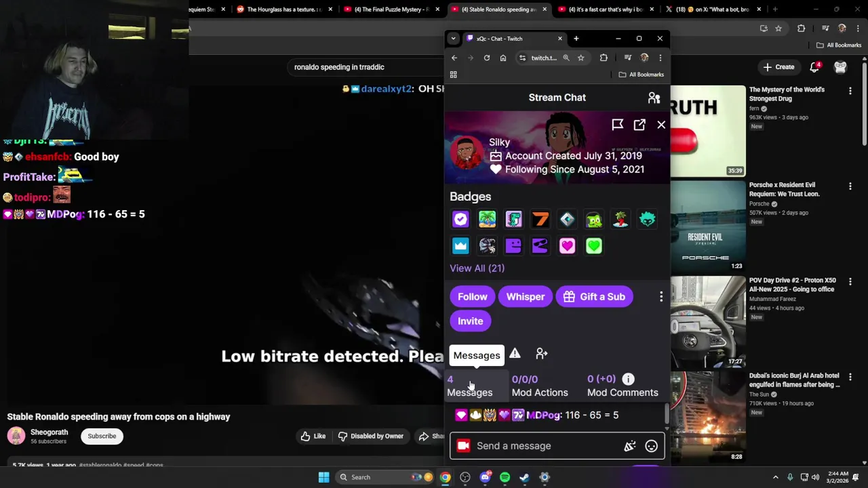Pop out Silky's user card
Screen dimensions: 868x488
coord(639,125)
